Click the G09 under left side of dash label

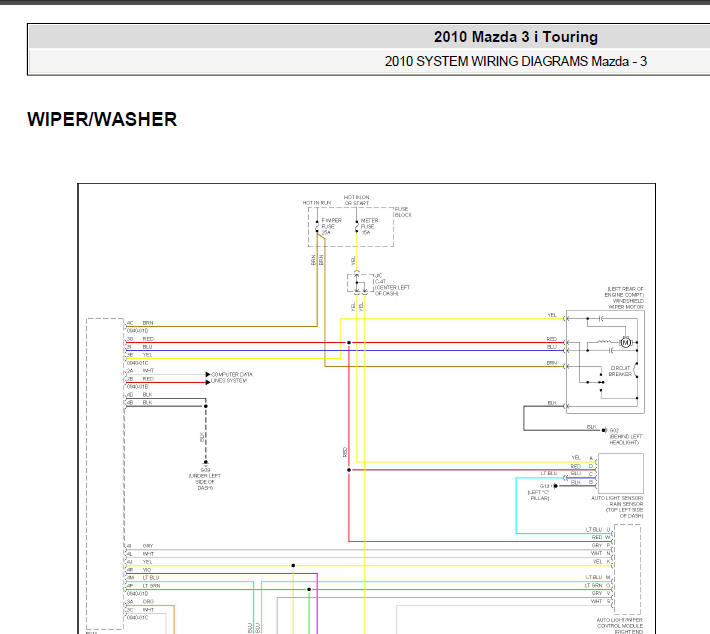click(205, 479)
